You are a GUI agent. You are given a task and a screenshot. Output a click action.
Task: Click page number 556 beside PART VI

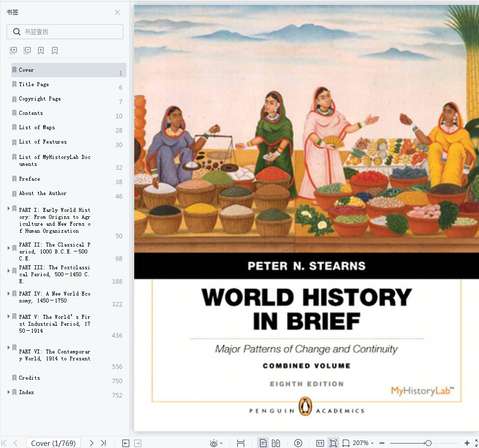tap(117, 367)
